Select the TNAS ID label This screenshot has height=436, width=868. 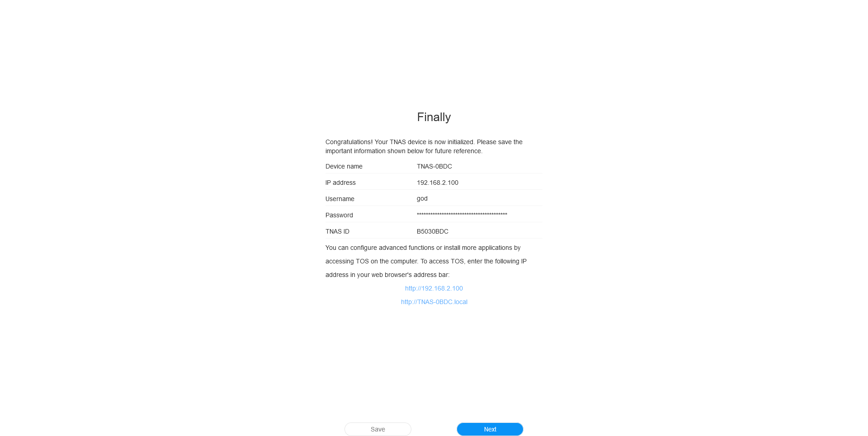[337, 231]
